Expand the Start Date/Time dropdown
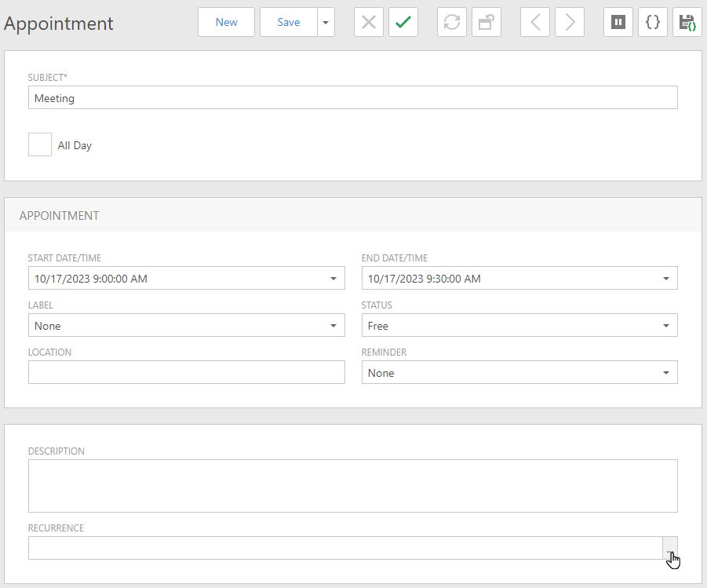The image size is (707, 588). (333, 279)
